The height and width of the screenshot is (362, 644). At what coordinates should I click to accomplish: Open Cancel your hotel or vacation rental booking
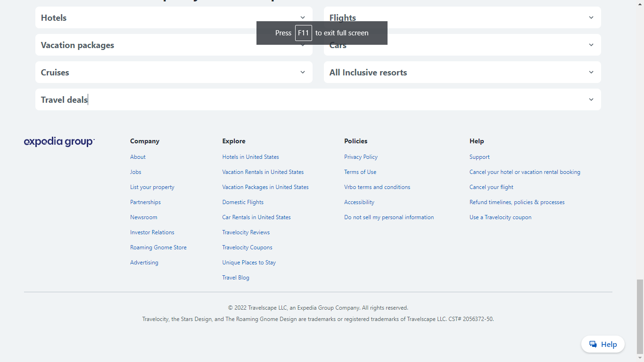(x=525, y=172)
